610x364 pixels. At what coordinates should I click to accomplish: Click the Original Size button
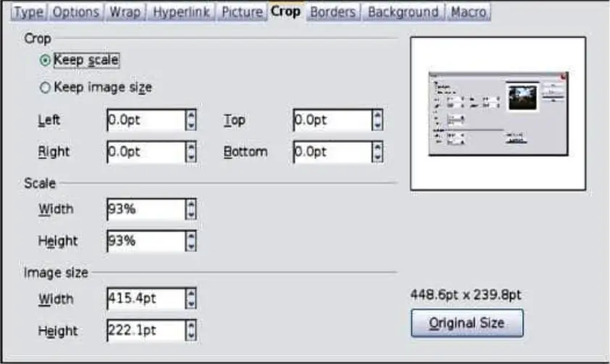click(467, 323)
